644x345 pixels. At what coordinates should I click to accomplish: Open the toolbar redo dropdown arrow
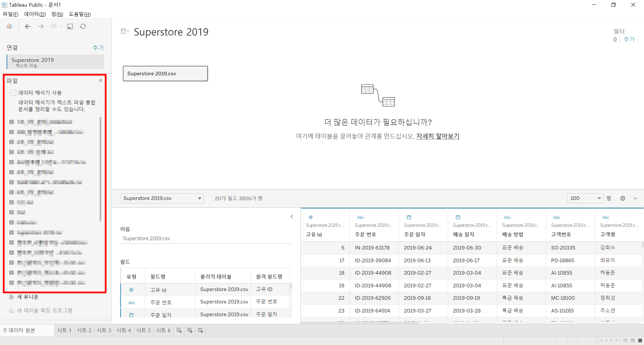[61, 26]
